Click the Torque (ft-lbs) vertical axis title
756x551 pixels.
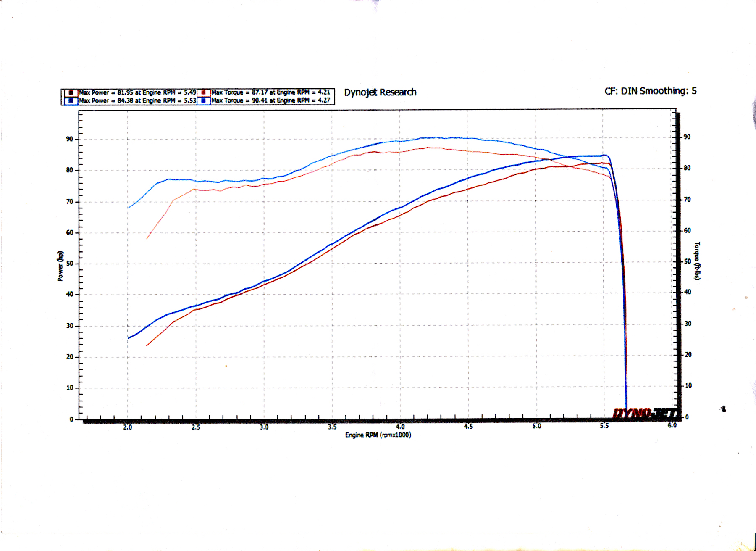(697, 261)
